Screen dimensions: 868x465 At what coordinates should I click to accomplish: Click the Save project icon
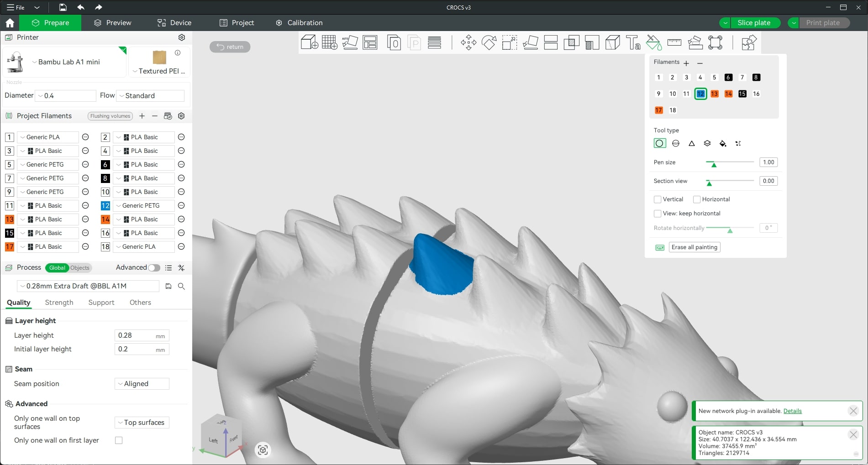tap(63, 7)
